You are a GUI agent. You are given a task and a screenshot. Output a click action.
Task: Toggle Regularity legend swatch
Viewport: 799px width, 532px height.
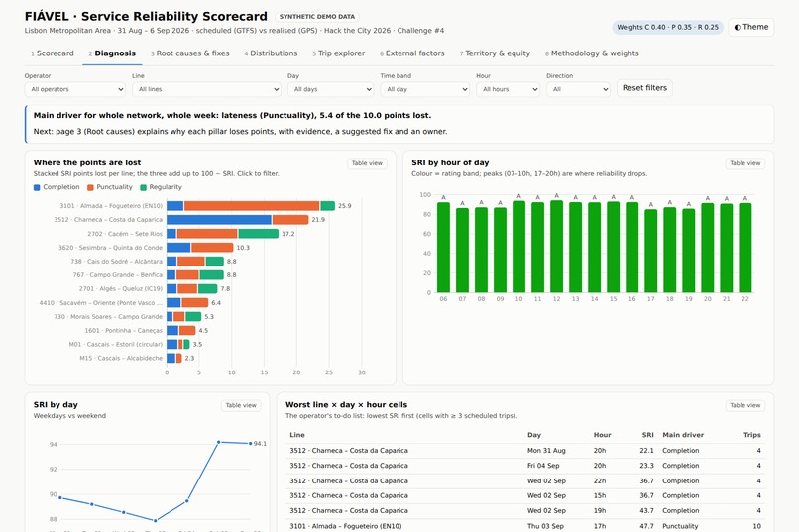point(143,188)
